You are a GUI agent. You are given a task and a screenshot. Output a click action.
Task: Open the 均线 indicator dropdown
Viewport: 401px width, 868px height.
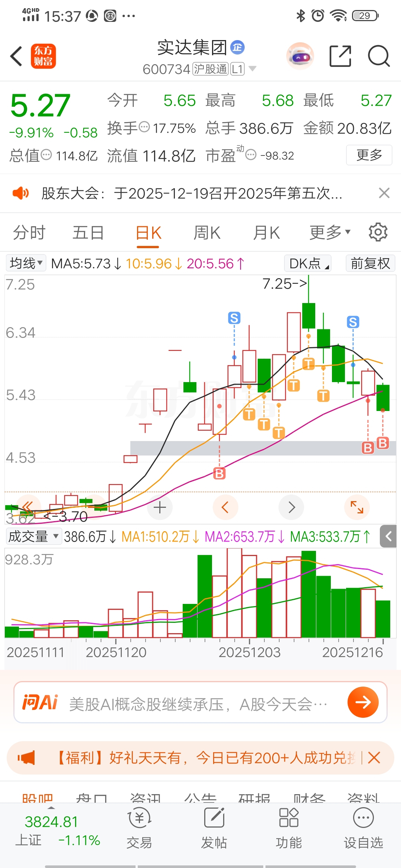click(26, 263)
